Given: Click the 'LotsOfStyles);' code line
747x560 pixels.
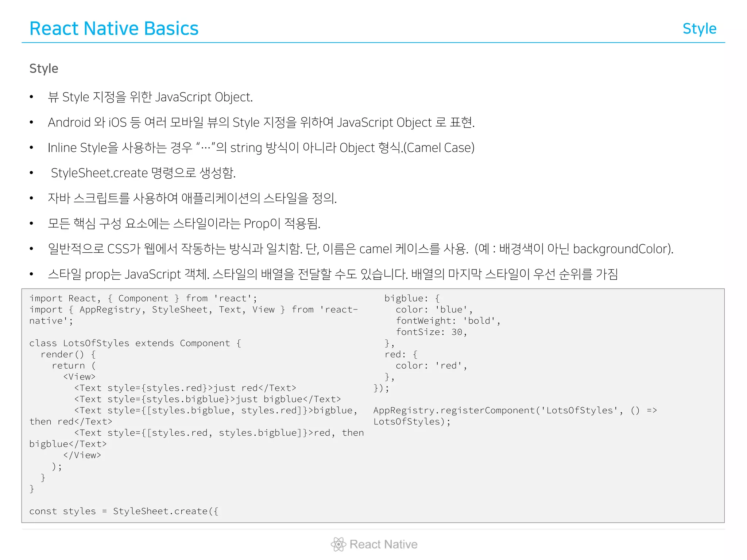Looking at the screenshot, I should coord(412,422).
